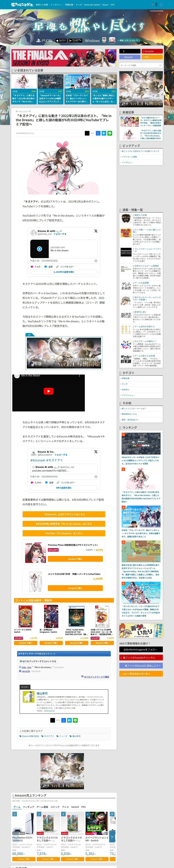Switch to ゲーム書籍 tab in Amazon ranking
The width and height of the screenshot is (174, 868).
click(x=42, y=807)
